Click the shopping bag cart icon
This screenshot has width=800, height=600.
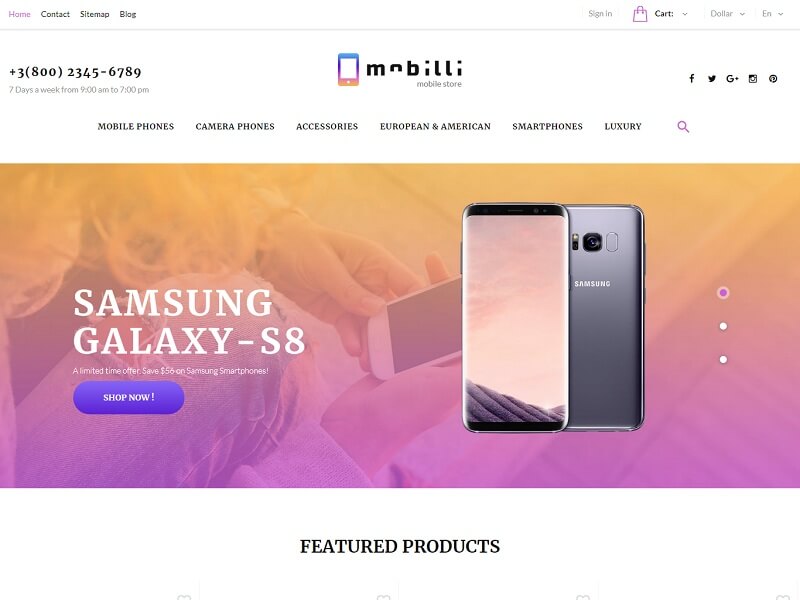coord(640,14)
